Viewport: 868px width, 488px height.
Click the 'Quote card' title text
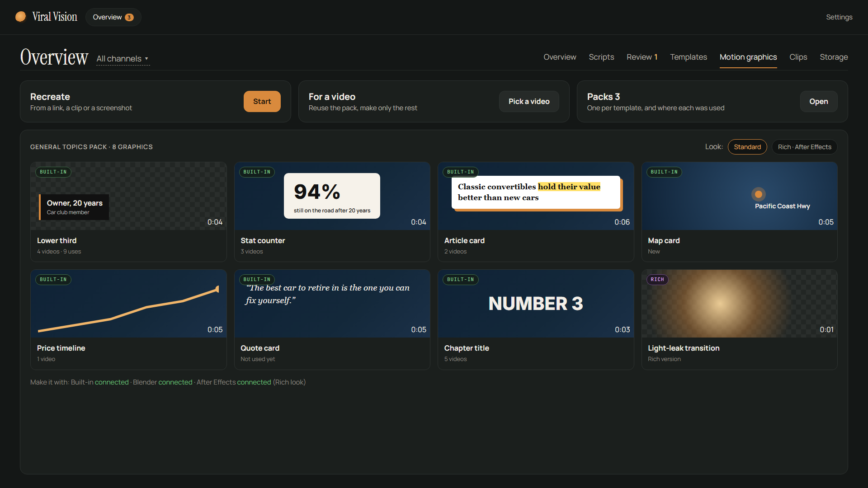coord(260,348)
